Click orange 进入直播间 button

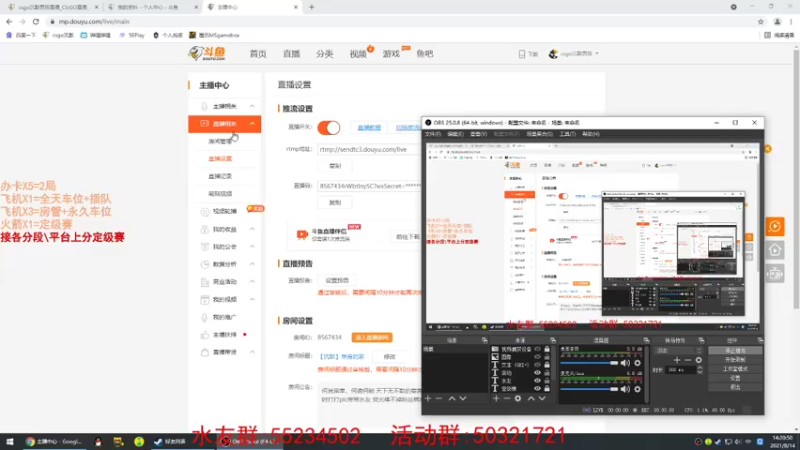click(372, 337)
